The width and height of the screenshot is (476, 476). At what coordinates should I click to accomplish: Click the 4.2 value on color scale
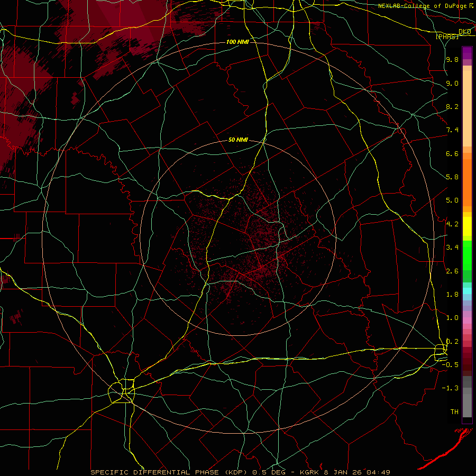pyautogui.click(x=452, y=224)
